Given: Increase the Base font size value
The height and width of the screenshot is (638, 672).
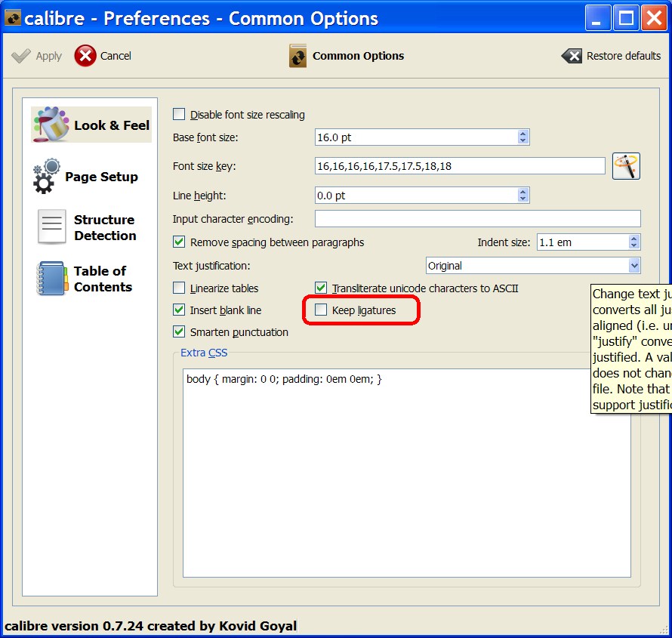Looking at the screenshot, I should click(522, 134).
